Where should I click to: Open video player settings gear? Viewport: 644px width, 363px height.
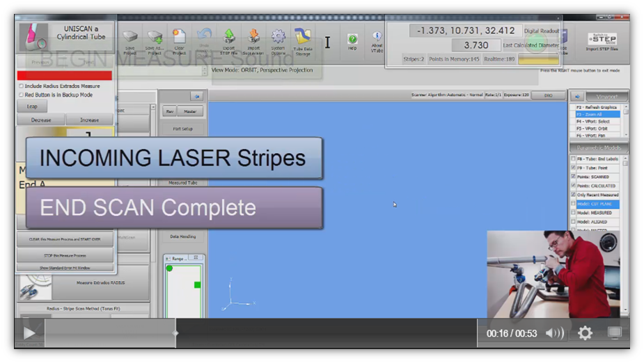click(x=585, y=333)
